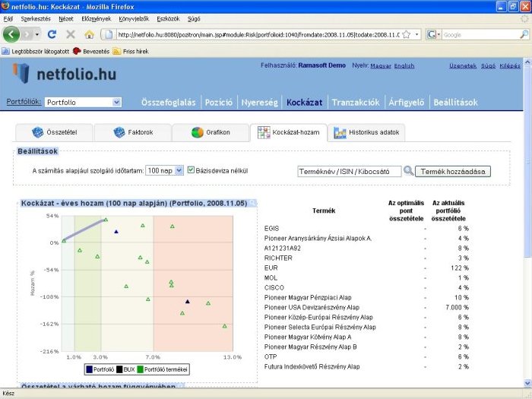Switch to the Faktorok tab
The width and height of the screenshot is (532, 399).
click(133, 132)
